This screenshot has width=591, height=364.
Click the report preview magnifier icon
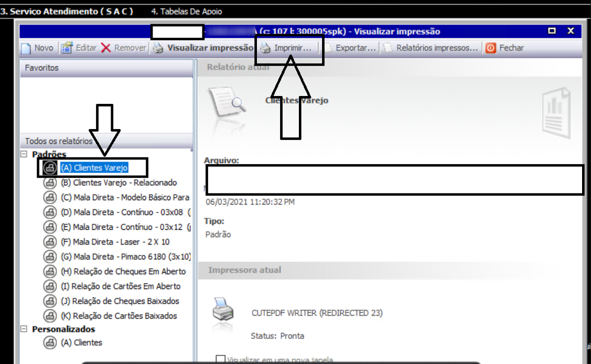(x=227, y=101)
